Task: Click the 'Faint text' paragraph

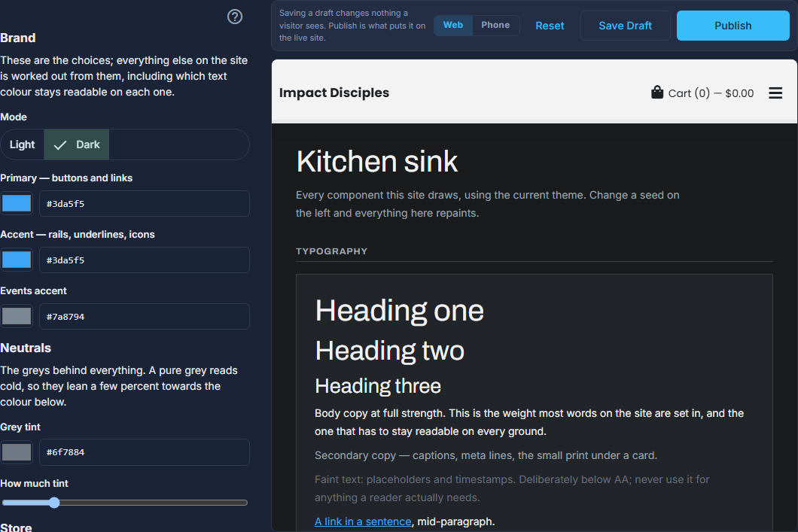Action: 511,488
